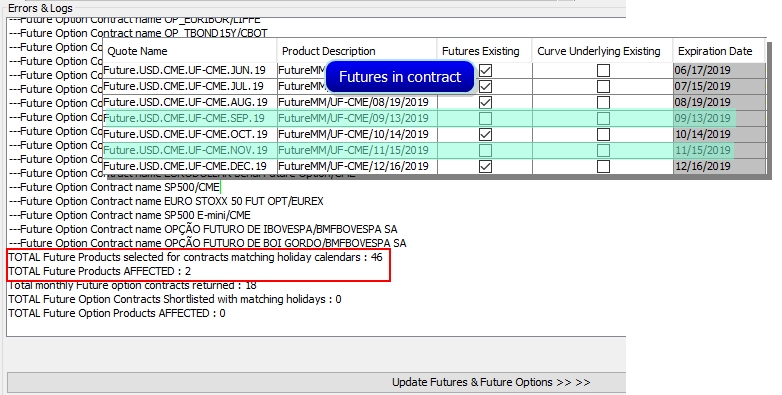Click log line OP_TBOND15Y/CBOT contract
782x395 pixels.
138,33
